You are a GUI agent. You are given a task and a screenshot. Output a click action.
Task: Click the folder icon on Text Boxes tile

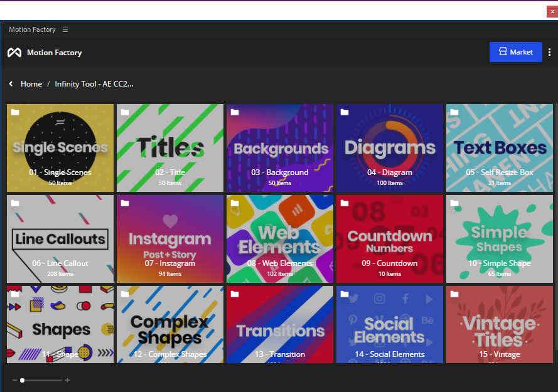click(454, 112)
